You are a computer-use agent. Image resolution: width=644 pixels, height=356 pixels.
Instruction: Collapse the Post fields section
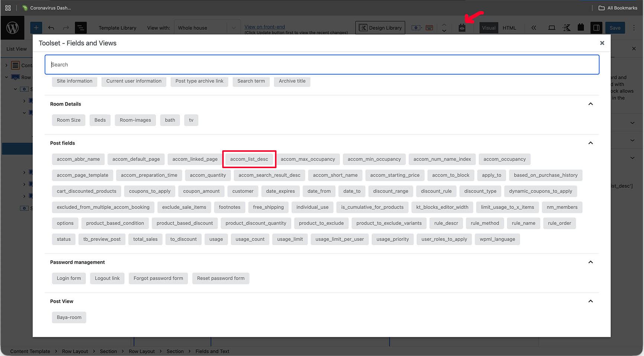tap(590, 143)
